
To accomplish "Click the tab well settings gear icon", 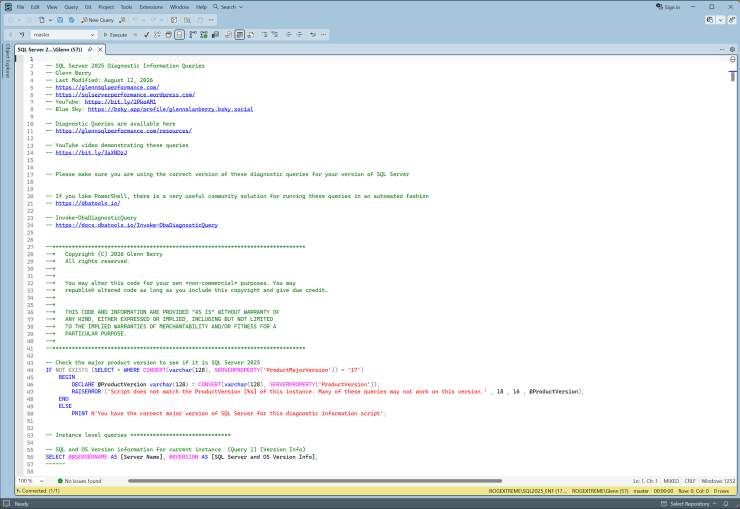I will tap(732, 49).
